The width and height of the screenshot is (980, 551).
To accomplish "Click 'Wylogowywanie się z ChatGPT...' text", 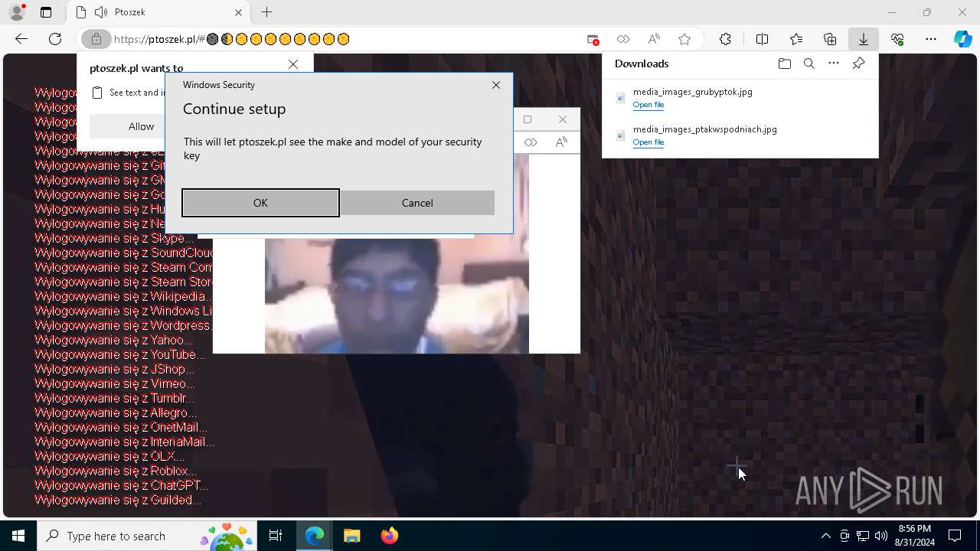I will coord(121,485).
